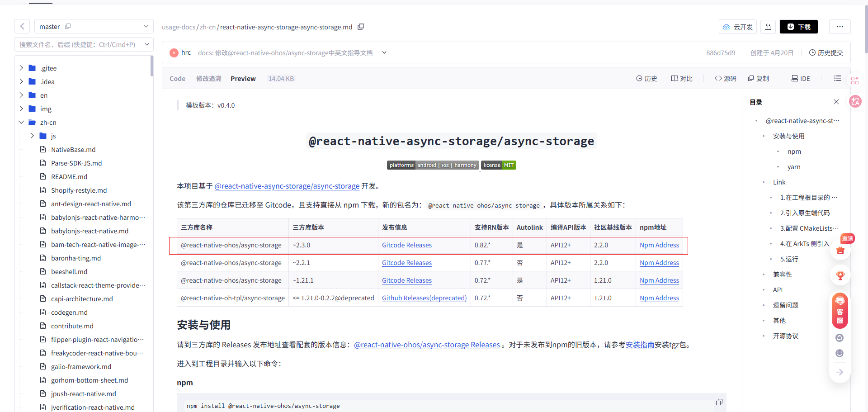Collapse the zh-cn folder

tap(21, 122)
